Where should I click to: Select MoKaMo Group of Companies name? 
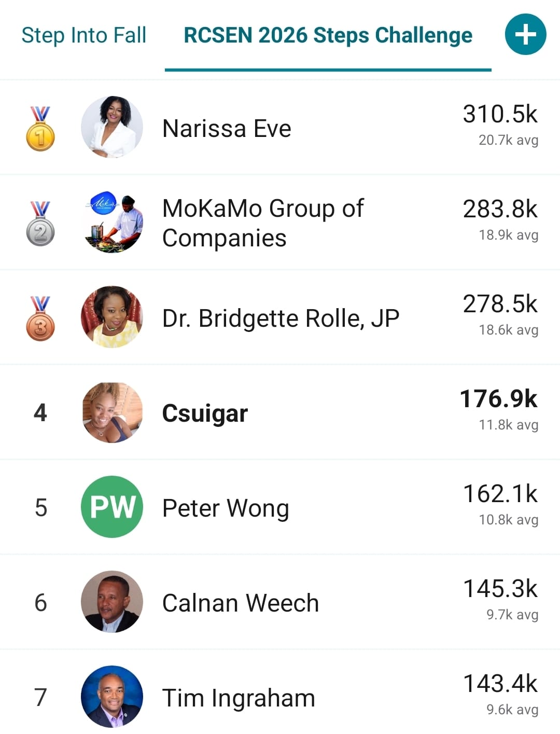tap(263, 223)
